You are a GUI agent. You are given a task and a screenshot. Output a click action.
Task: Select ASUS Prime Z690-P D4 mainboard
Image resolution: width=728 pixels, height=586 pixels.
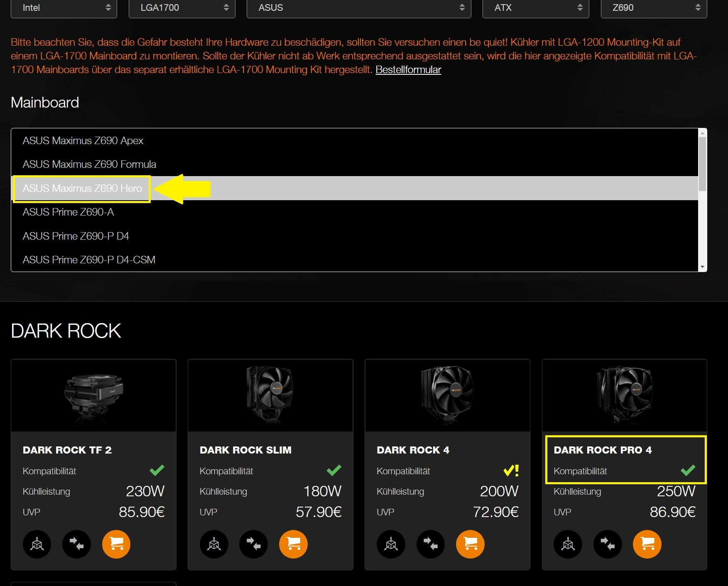tap(355, 236)
